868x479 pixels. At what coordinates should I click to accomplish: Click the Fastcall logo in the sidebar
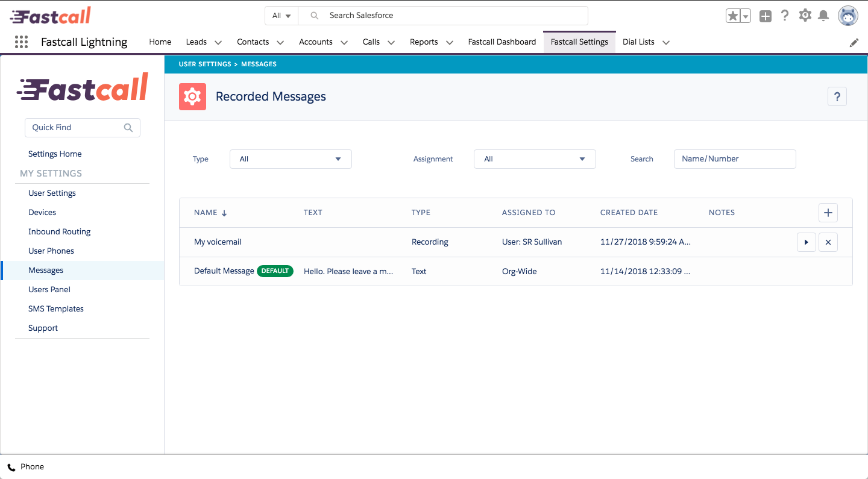pos(82,86)
